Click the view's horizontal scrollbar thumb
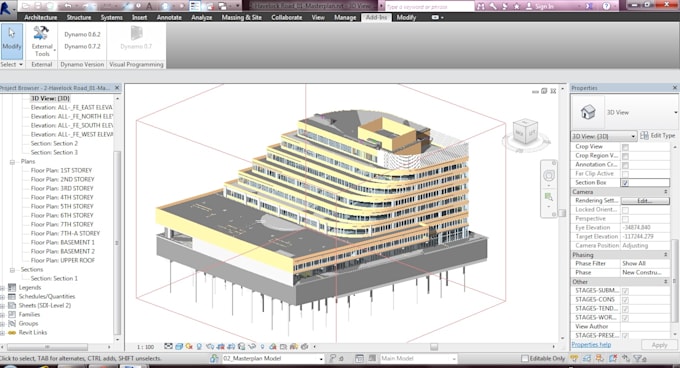 (x=434, y=347)
